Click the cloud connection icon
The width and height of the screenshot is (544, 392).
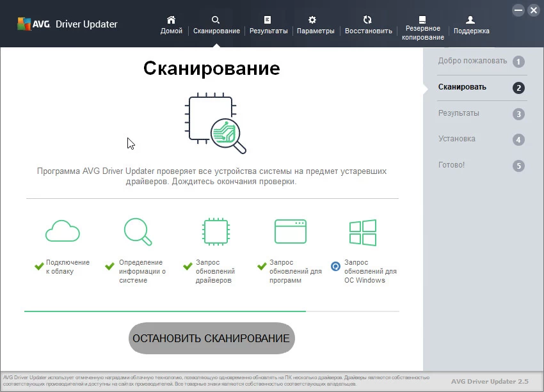tap(63, 231)
